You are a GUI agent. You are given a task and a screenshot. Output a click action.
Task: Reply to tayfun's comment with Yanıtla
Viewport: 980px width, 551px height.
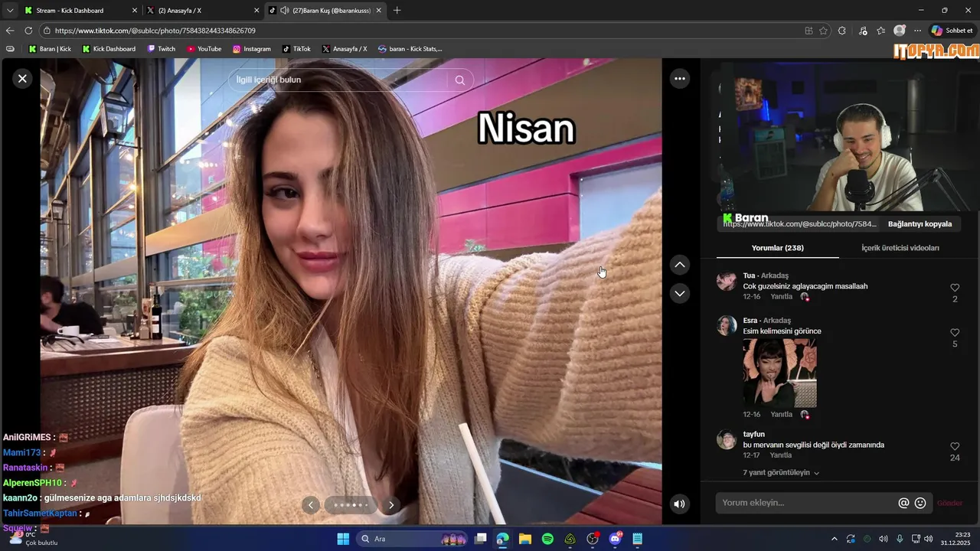click(781, 455)
